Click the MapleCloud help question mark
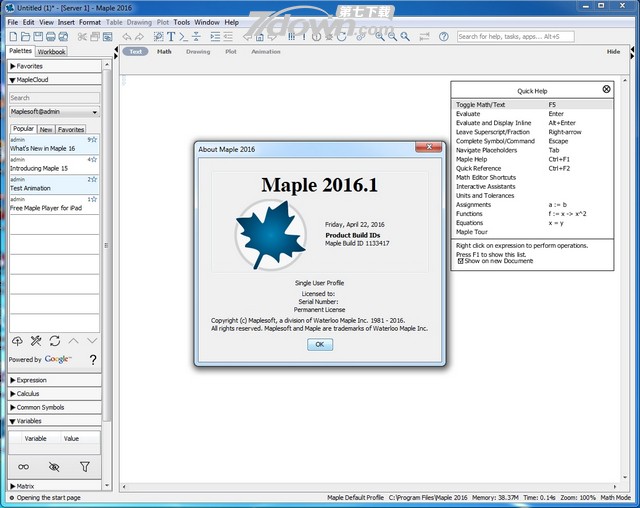640x508 pixels. point(93,359)
